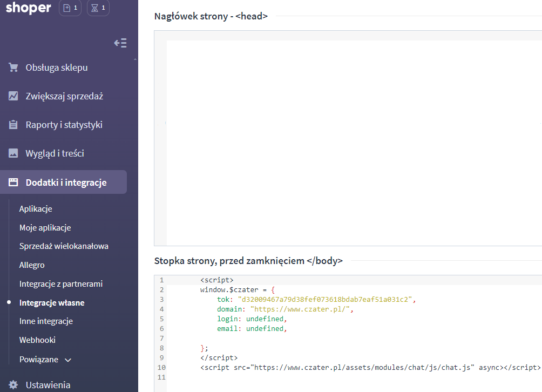Open the Webhooki submenu item
Screen dimensions: 542x392
pyautogui.click(x=37, y=340)
